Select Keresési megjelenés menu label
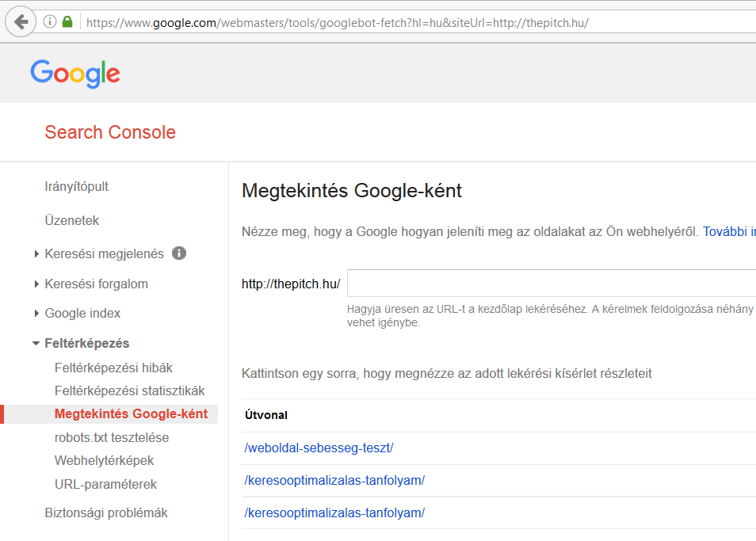 pyautogui.click(x=104, y=254)
